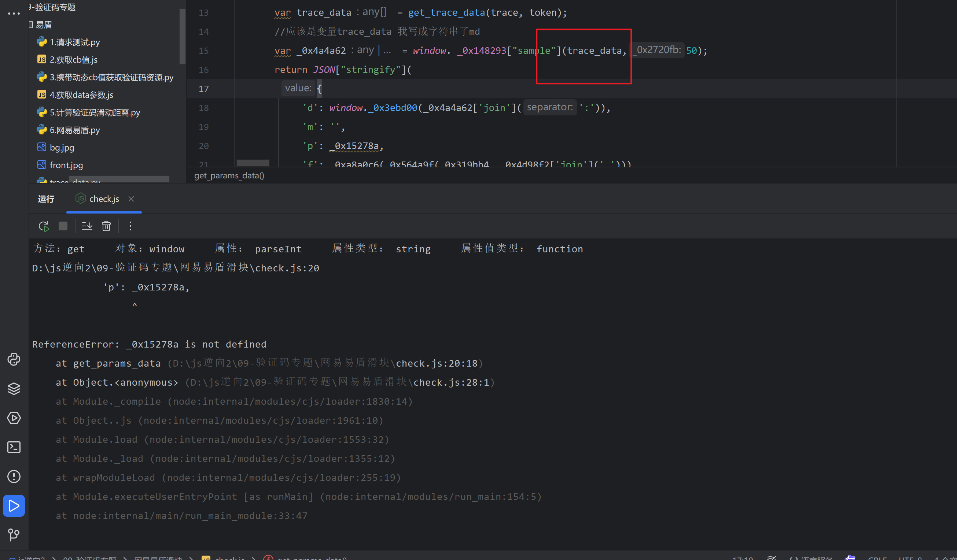Open 6.网易易盾.py file
957x560 pixels.
[75, 130]
